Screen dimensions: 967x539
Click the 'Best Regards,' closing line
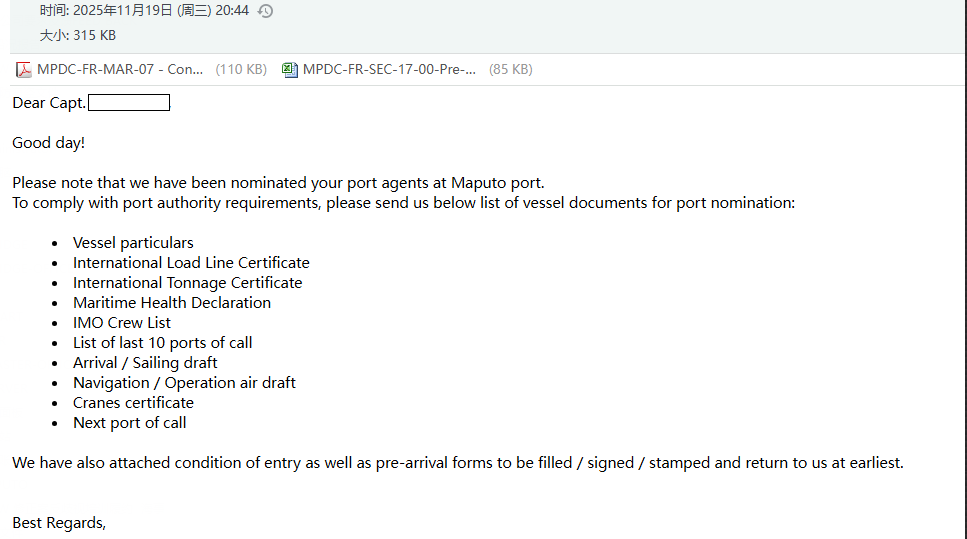pyautogui.click(x=59, y=523)
